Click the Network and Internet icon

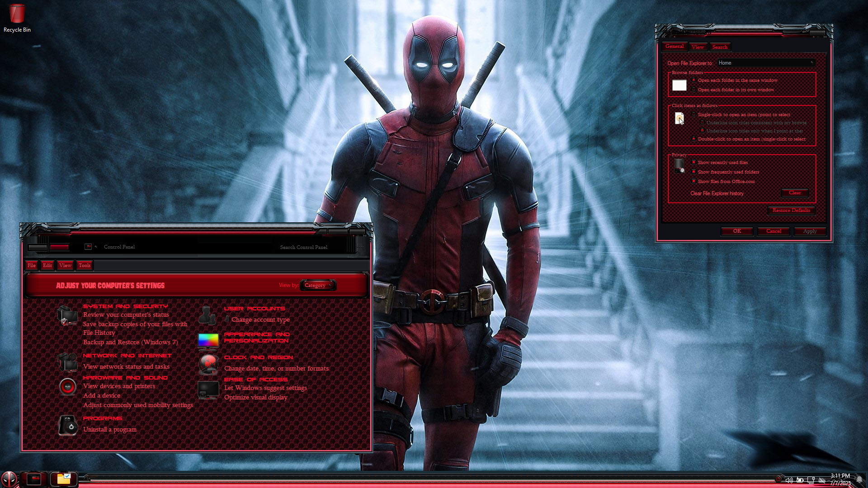[x=67, y=362]
